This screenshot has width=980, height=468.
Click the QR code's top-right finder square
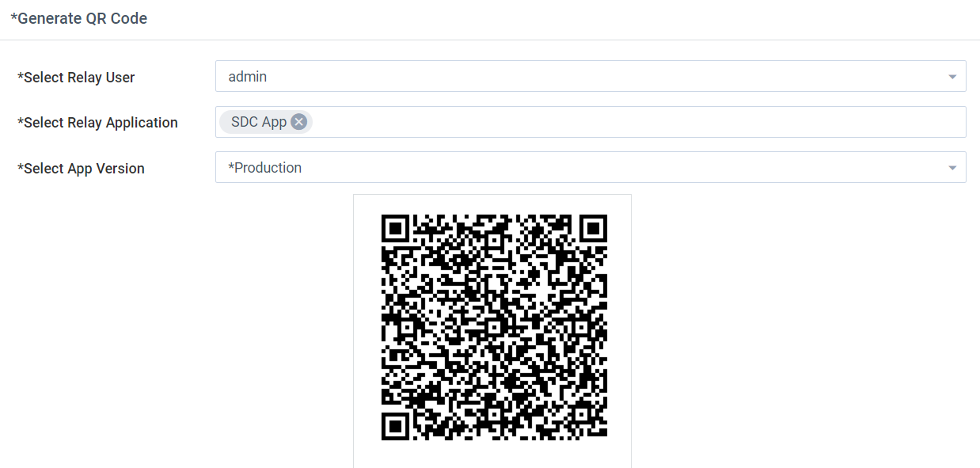click(x=594, y=228)
